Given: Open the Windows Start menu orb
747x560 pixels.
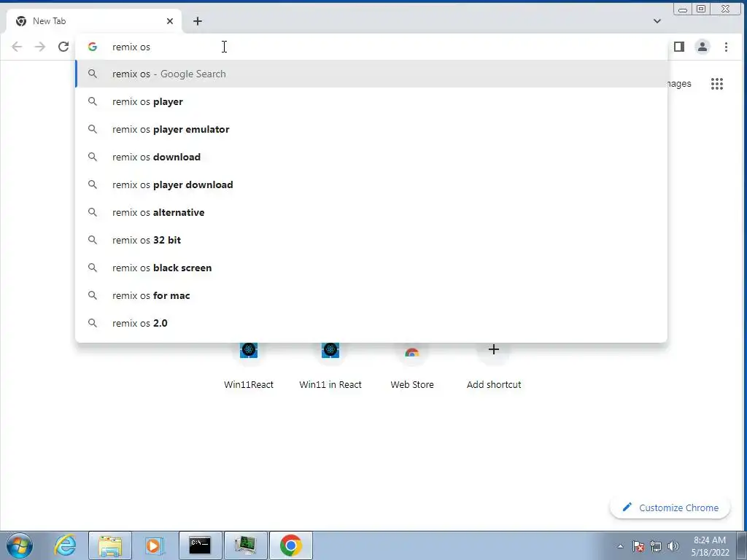Looking at the screenshot, I should 20,545.
